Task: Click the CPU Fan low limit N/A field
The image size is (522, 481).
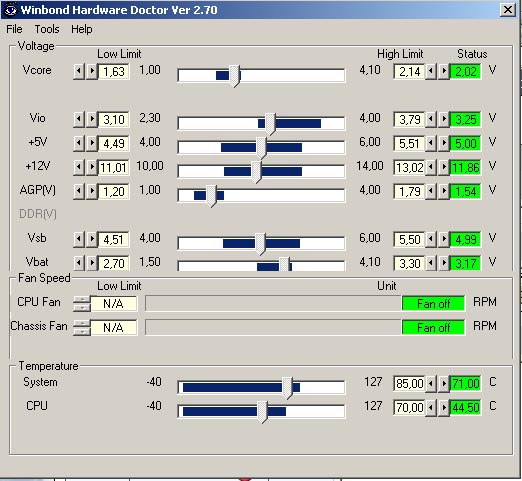Action: [x=113, y=303]
